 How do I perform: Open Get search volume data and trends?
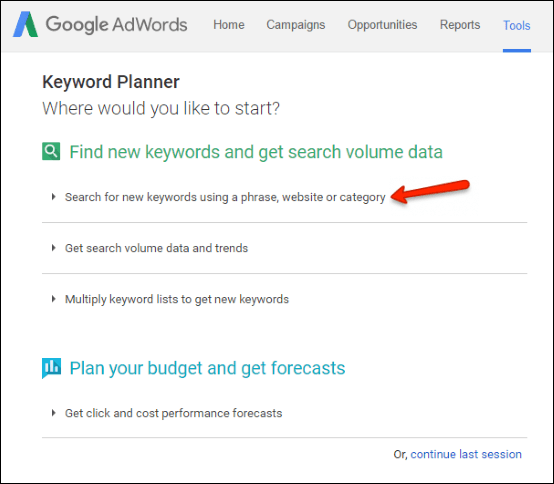(157, 248)
